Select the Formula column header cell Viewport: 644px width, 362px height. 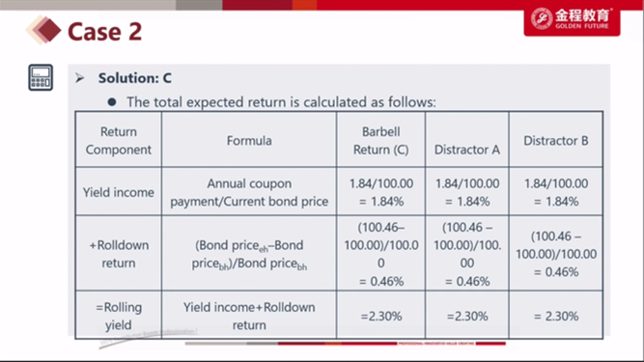[249, 140]
